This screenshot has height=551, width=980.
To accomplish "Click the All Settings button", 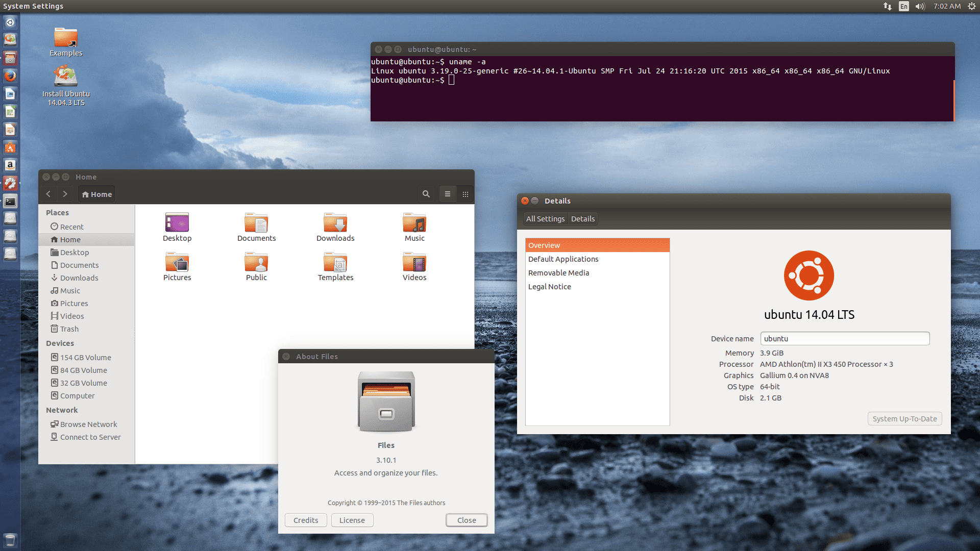I will pyautogui.click(x=545, y=219).
